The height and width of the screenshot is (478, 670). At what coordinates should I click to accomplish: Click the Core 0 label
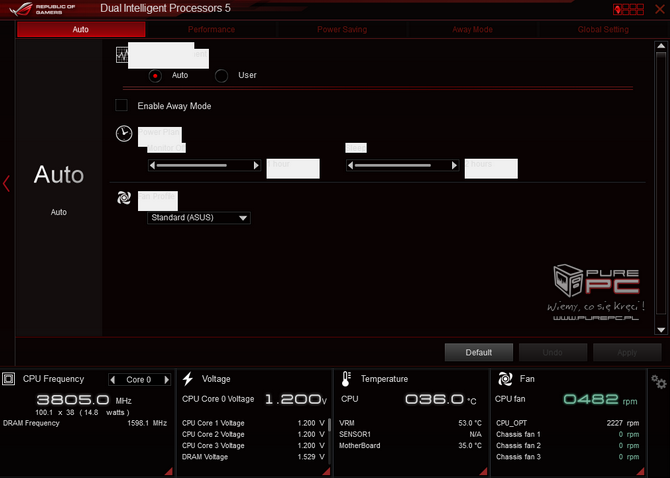[139, 380]
